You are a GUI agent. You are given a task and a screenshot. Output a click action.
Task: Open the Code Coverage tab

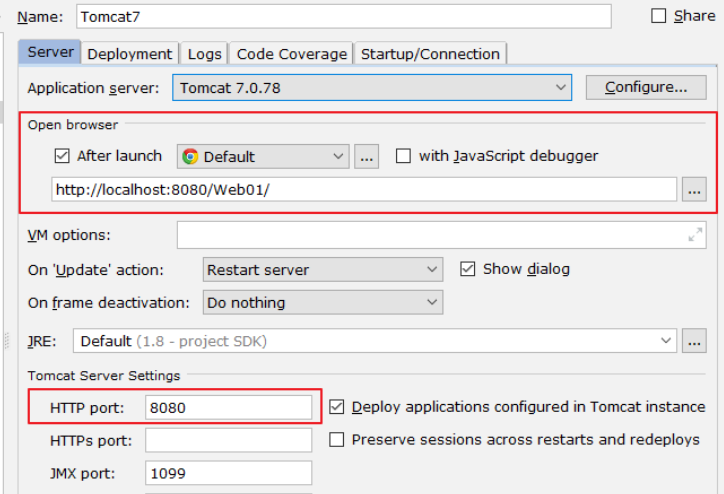[x=291, y=54]
